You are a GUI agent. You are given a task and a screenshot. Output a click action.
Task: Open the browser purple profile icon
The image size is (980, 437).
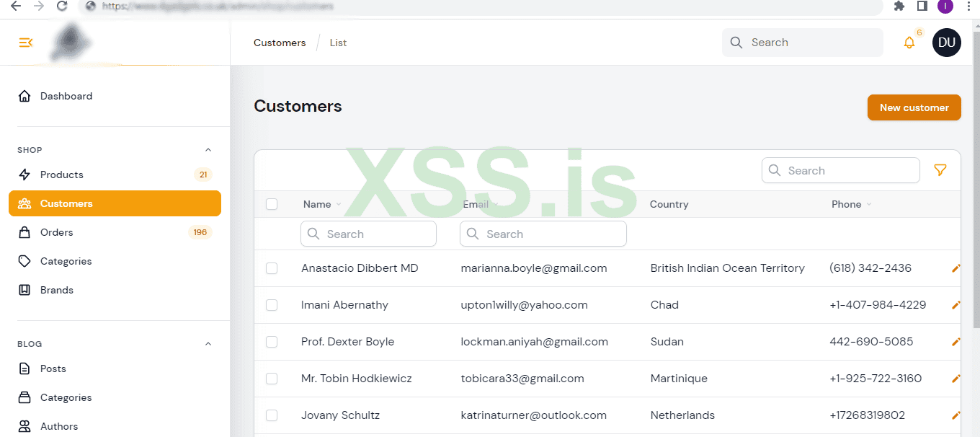point(945,6)
